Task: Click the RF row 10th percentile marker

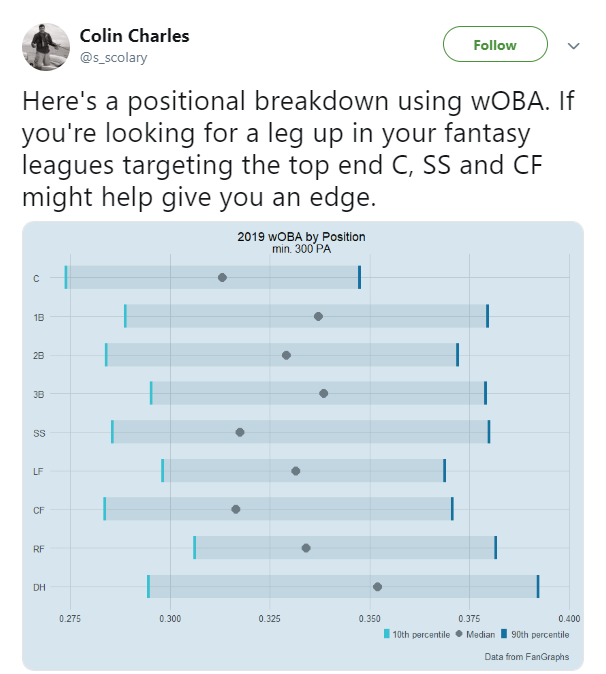Action: tap(195, 548)
